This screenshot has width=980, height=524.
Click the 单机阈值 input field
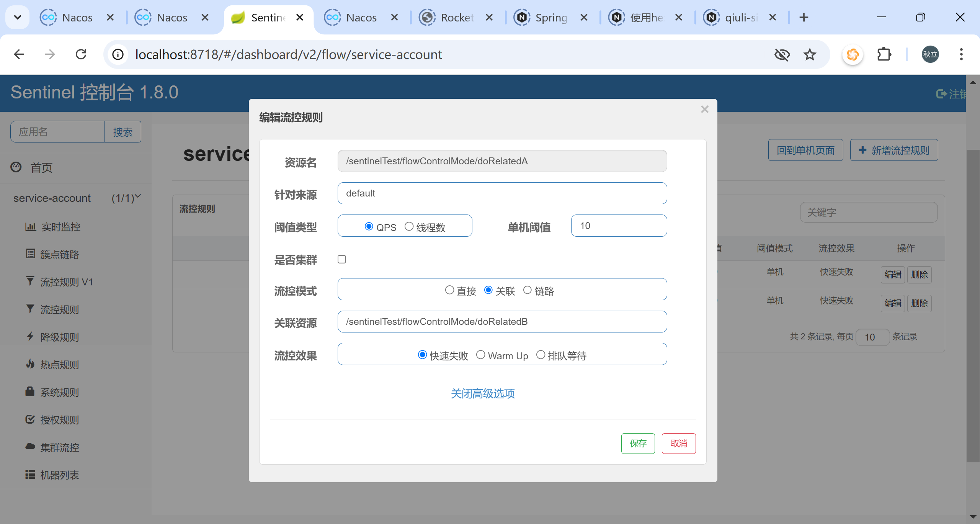(619, 226)
